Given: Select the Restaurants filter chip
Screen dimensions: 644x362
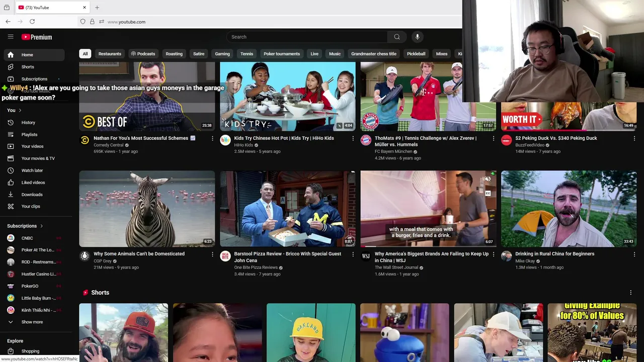Looking at the screenshot, I should [110, 54].
